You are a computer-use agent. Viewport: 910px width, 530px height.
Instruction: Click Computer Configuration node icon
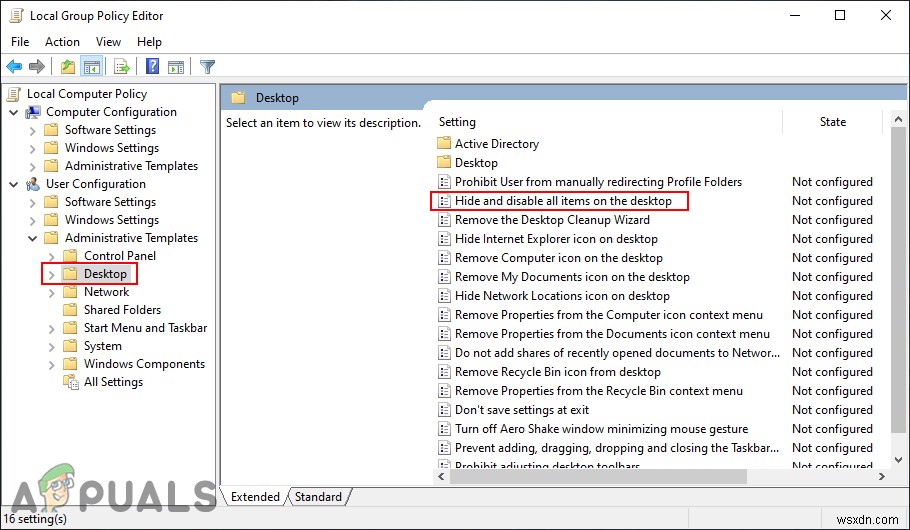tap(33, 112)
